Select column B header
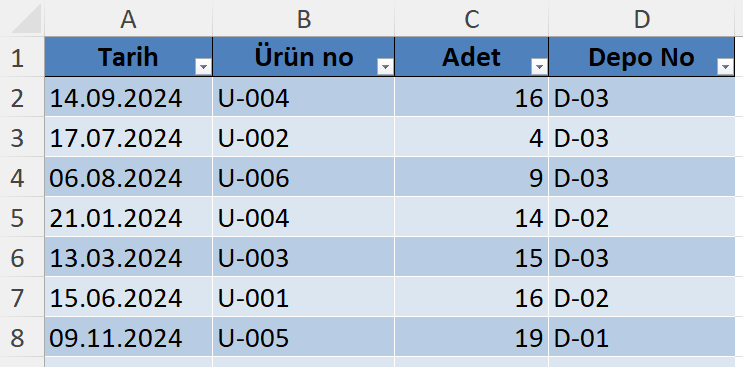The height and width of the screenshot is (367, 743). click(x=303, y=18)
